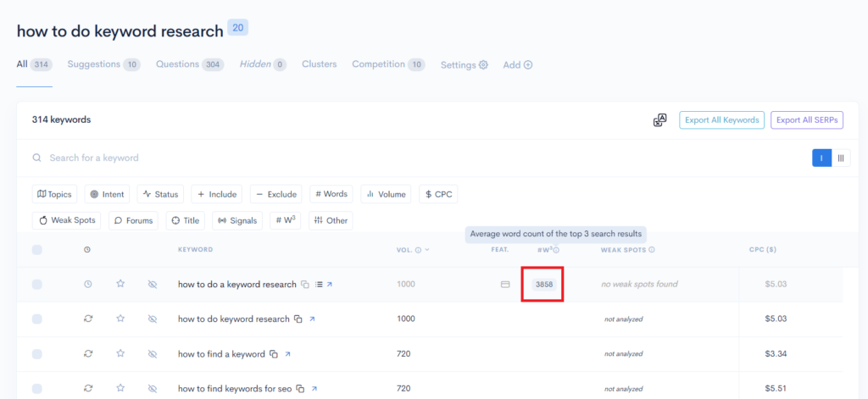This screenshot has width=868, height=399.
Task: Switch to the multi-column view toggle
Action: click(x=841, y=158)
